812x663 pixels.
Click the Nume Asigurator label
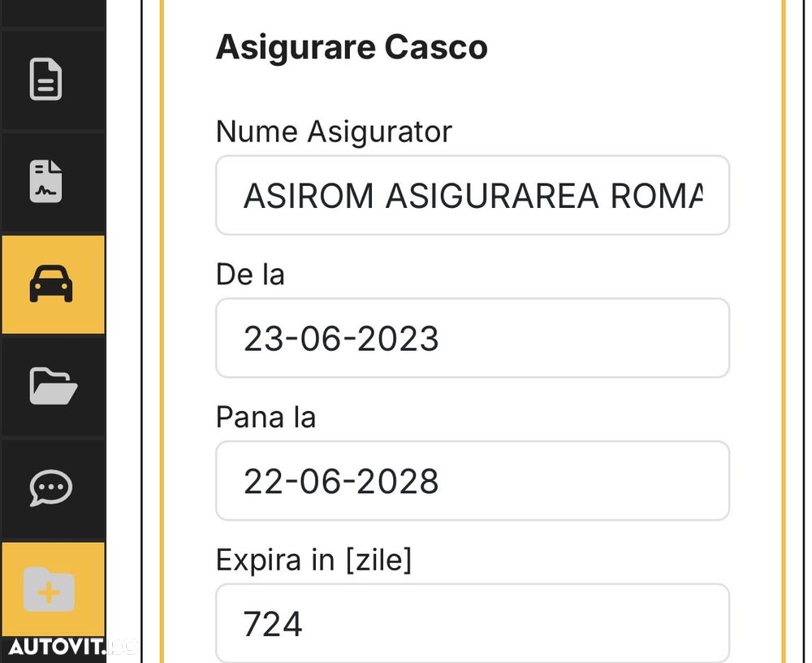pos(334,132)
